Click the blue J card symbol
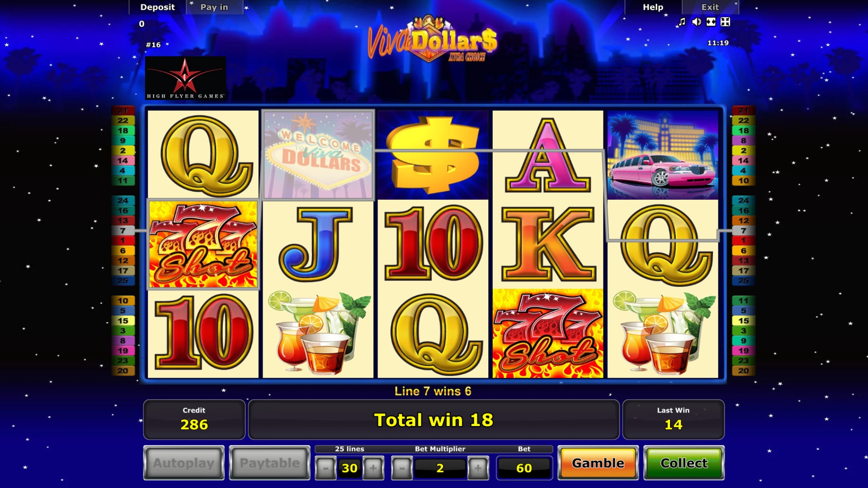868x488 pixels. tap(318, 244)
